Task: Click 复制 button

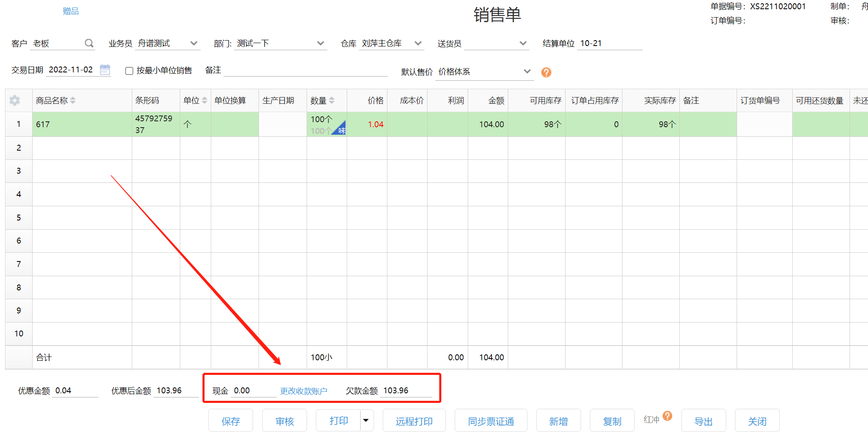Action: [612, 421]
